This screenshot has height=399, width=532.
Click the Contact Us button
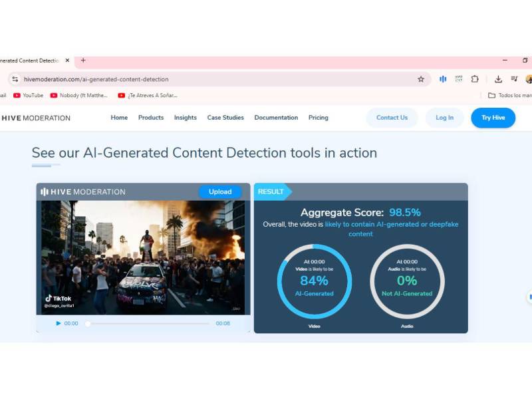pyautogui.click(x=392, y=118)
